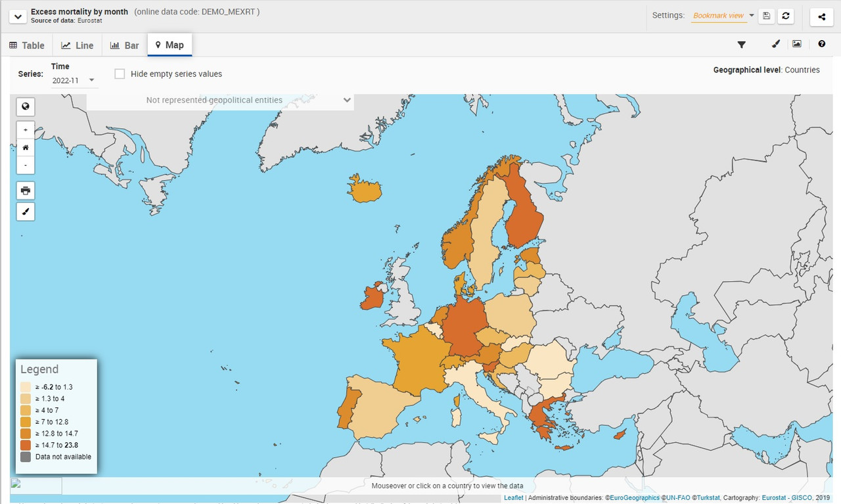The height and width of the screenshot is (504, 841).
Task: Click legend swatch for 14.7 to 23.8
Action: pyautogui.click(x=26, y=445)
